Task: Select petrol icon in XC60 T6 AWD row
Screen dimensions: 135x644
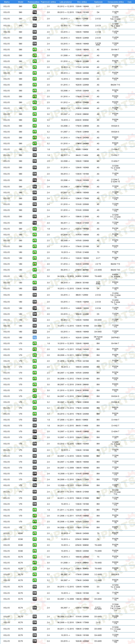Action: tap(35, 545)
